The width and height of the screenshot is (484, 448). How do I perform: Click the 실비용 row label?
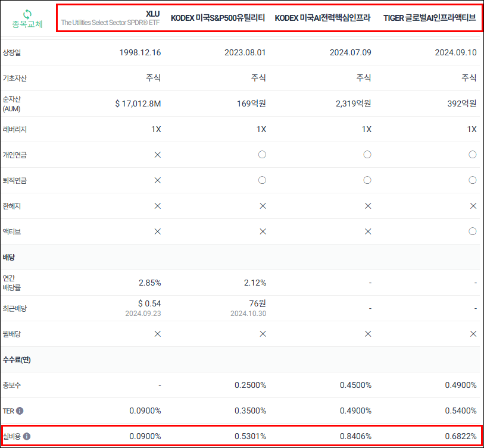tap(12, 437)
